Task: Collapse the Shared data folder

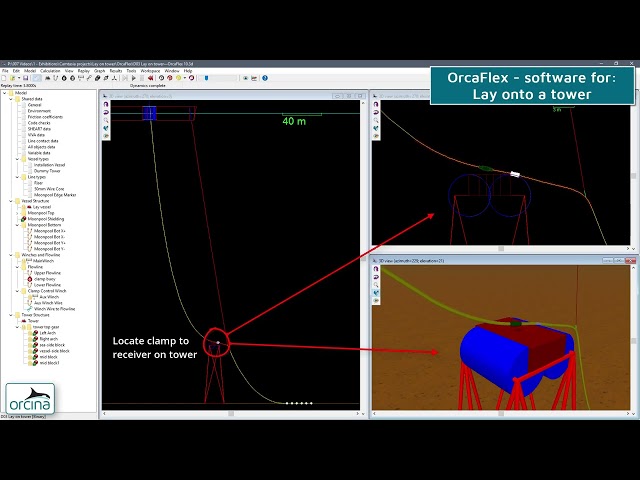Action: point(11,99)
